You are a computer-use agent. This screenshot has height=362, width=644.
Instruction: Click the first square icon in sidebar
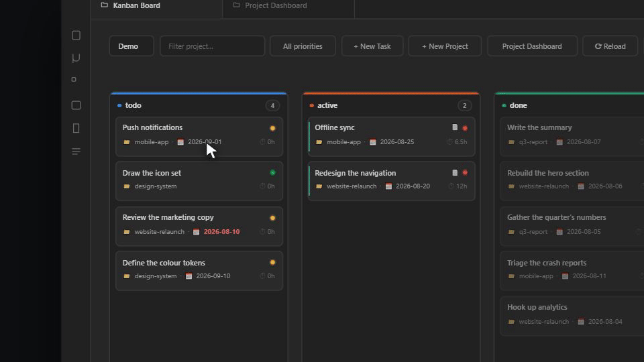tap(76, 36)
